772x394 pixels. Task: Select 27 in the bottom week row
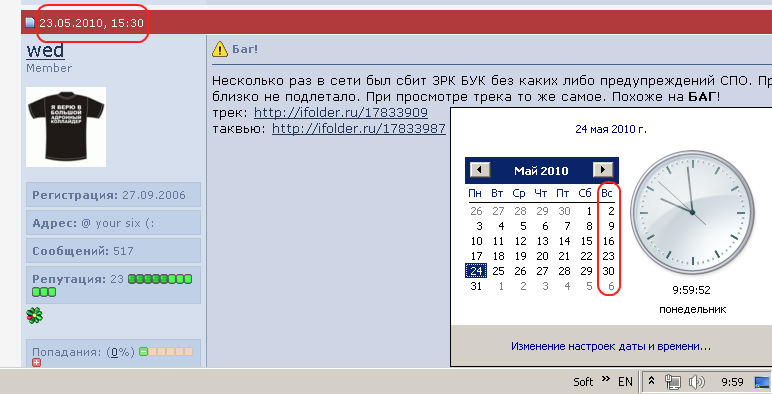(542, 271)
